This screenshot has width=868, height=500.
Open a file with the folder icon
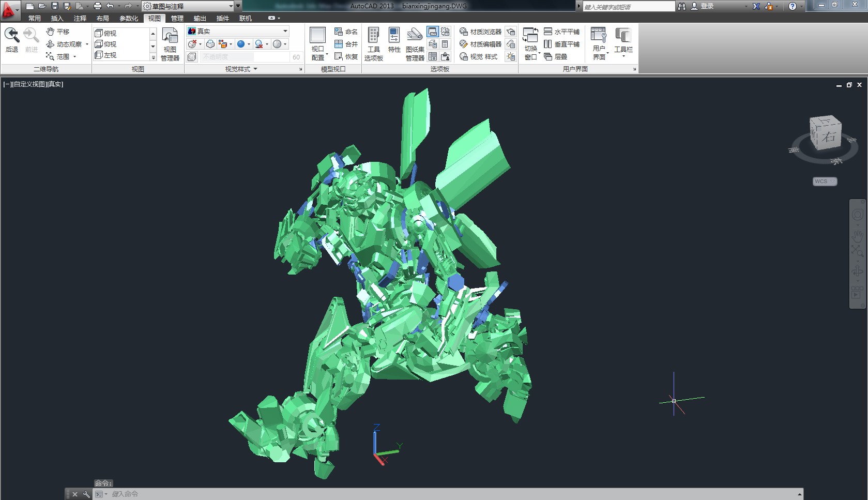tap(42, 6)
